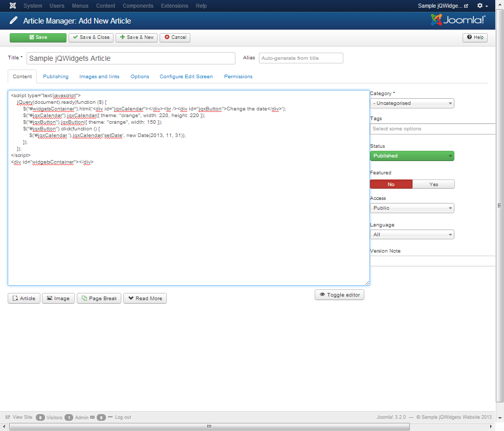
Task: Select the Content tab
Action: [22, 77]
